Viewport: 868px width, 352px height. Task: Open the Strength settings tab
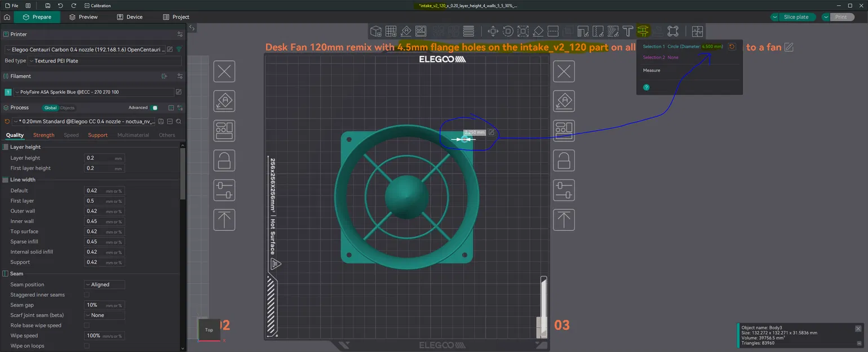click(44, 135)
